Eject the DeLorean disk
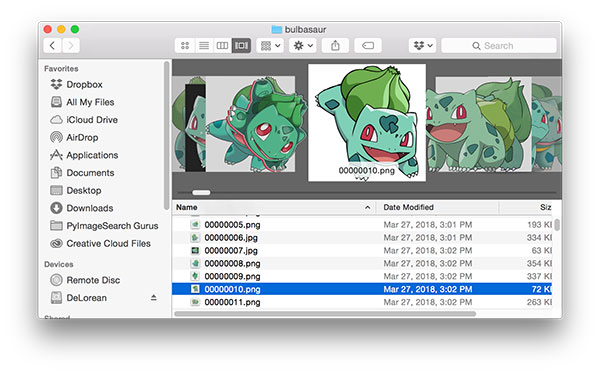The width and height of the screenshot is (600, 373). pos(153,297)
